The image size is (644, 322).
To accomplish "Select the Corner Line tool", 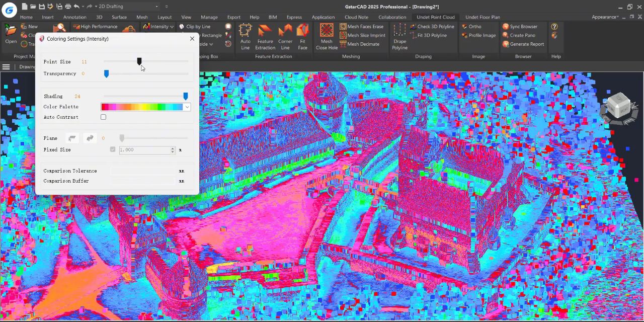I will coord(285,37).
